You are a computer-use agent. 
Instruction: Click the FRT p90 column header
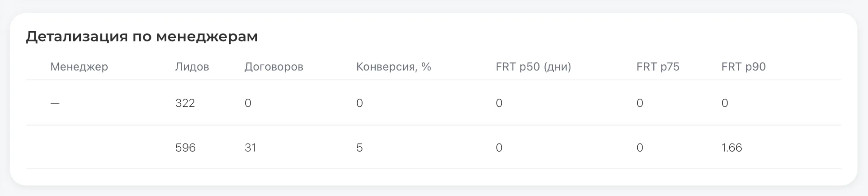click(x=744, y=67)
